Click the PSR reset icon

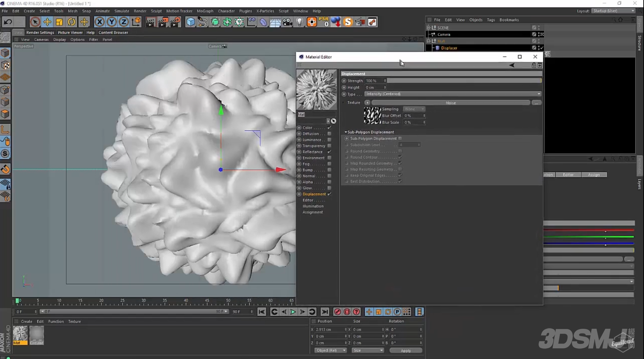click(324, 22)
